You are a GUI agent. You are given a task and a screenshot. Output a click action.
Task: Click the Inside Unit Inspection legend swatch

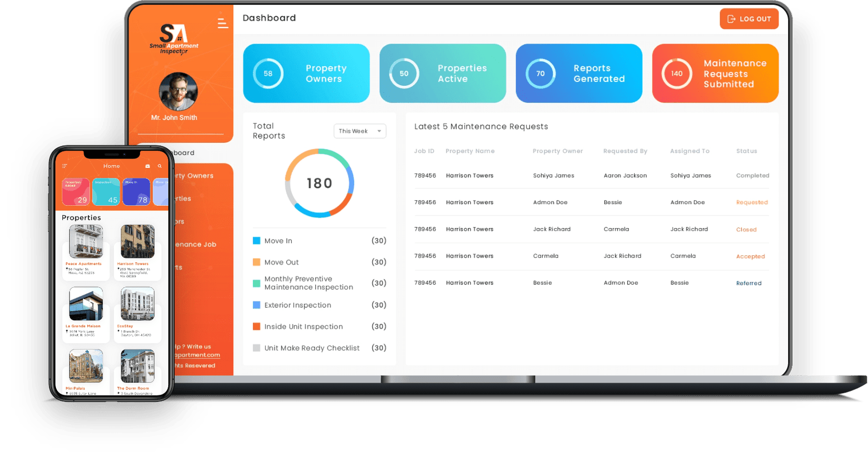(257, 326)
